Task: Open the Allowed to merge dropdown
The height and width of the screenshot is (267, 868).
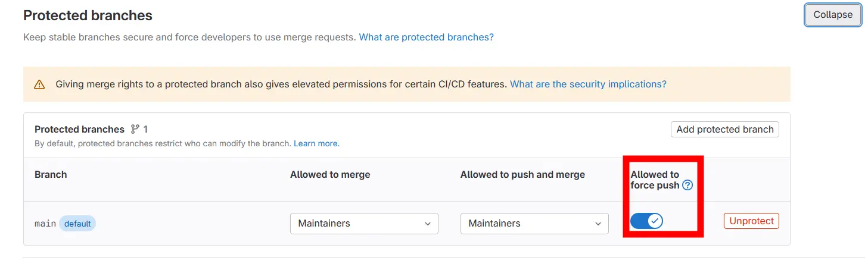Action: point(364,224)
